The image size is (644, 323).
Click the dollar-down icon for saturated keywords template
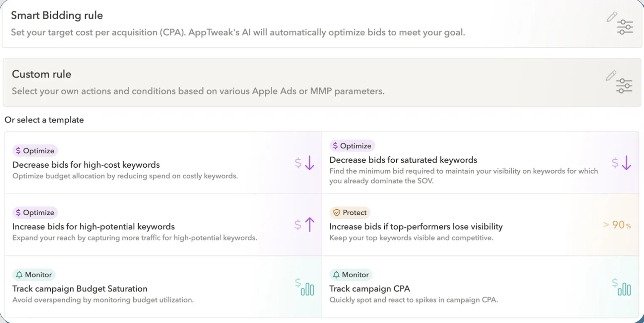click(621, 163)
